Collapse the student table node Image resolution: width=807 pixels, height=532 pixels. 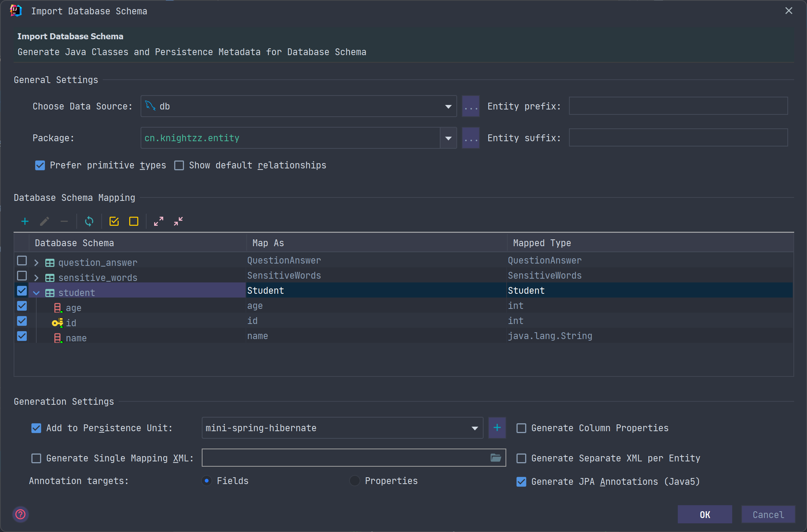(x=36, y=293)
